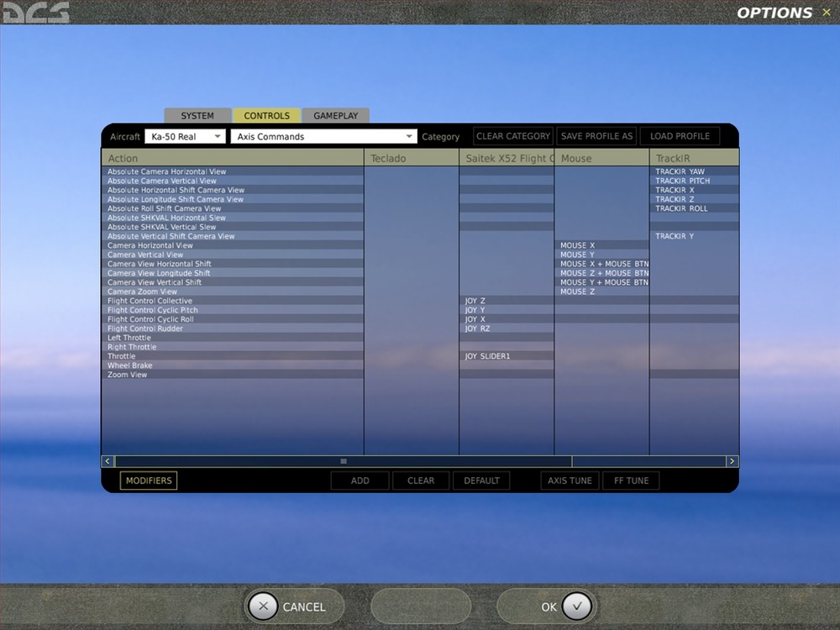Click ADD to create a new binding
The height and width of the screenshot is (630, 840).
[359, 480]
